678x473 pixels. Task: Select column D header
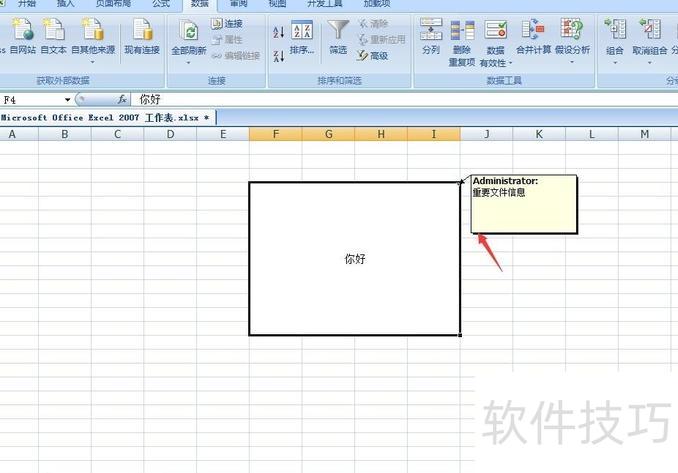(170, 134)
